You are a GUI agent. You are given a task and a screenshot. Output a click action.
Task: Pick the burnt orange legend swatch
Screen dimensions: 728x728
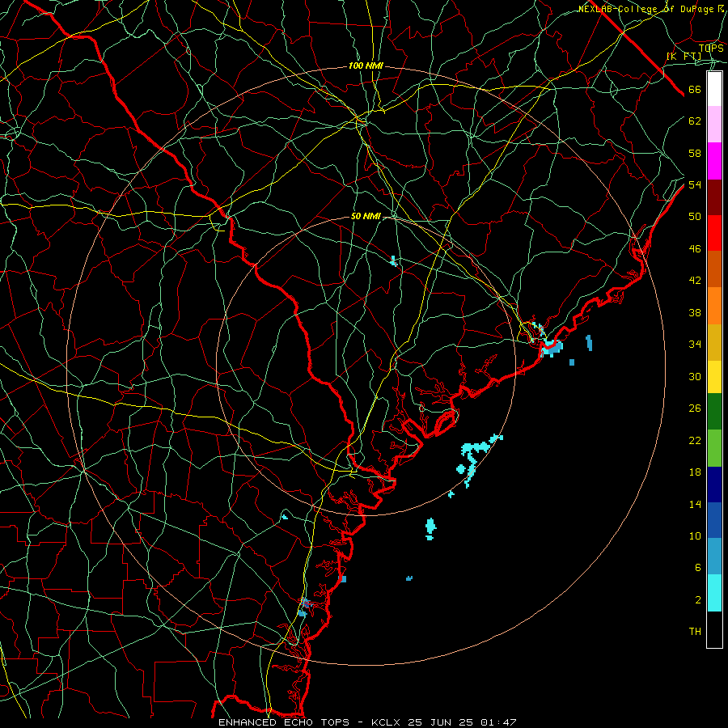714,269
